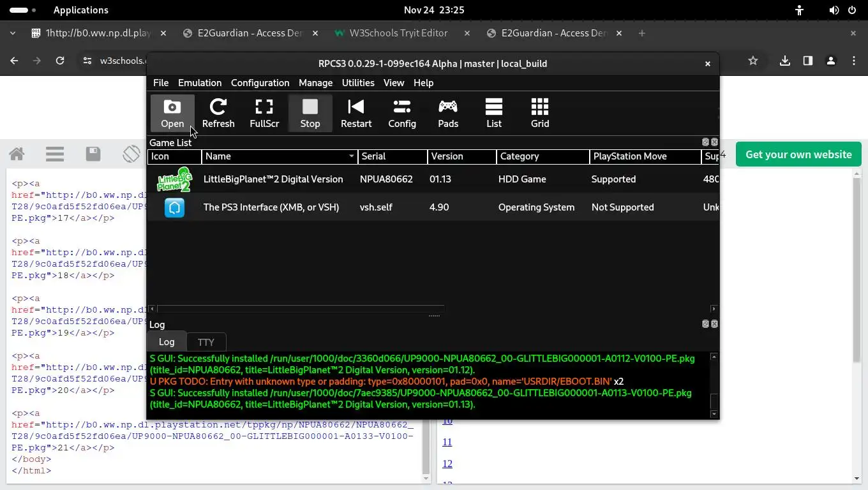Click the W3Schools home icon
Screen dimensions: 868x490
click(x=17, y=154)
